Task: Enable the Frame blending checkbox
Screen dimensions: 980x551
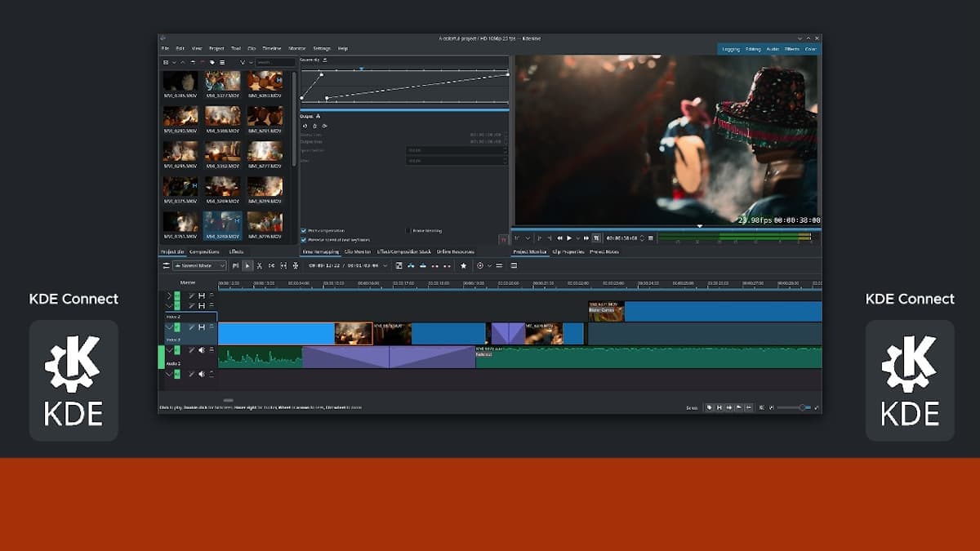Action: point(408,231)
